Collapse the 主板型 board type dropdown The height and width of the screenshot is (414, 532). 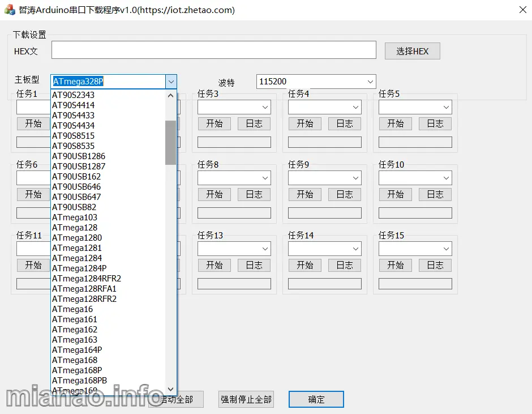tap(171, 81)
